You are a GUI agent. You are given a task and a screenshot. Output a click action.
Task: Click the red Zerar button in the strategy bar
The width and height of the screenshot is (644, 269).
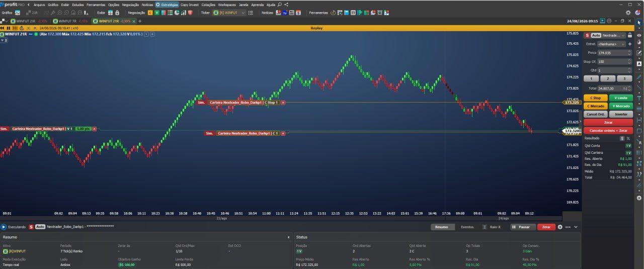click(x=546, y=227)
